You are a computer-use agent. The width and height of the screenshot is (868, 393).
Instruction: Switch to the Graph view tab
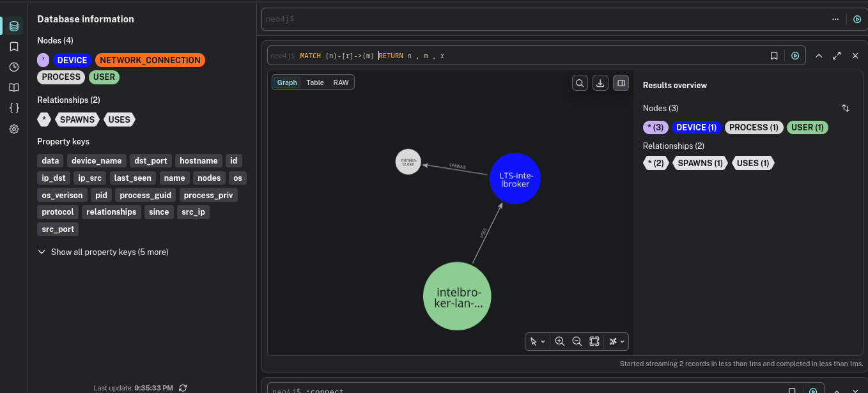[x=287, y=82]
